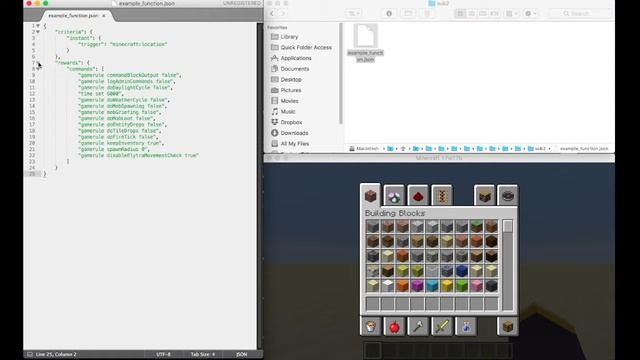This screenshot has height=360, width=640.
Task: Close the example_function.json editor tab
Action: tap(104, 16)
